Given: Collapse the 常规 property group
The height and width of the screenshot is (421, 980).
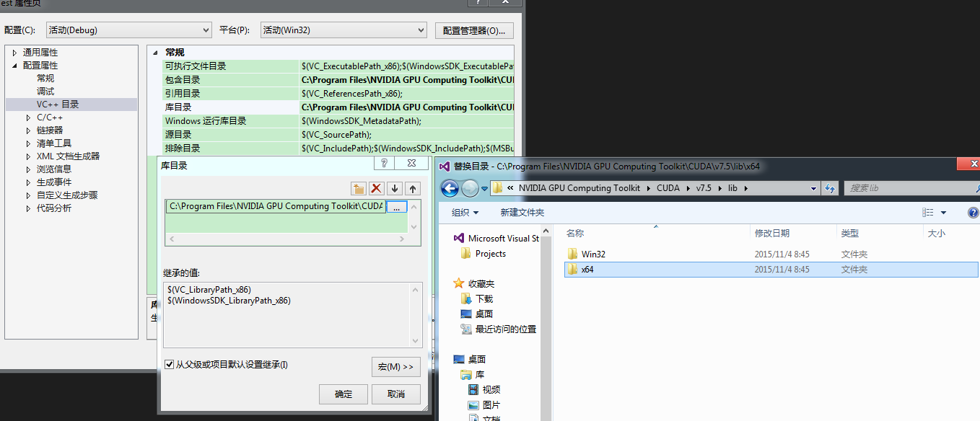Looking at the screenshot, I should point(155,53).
